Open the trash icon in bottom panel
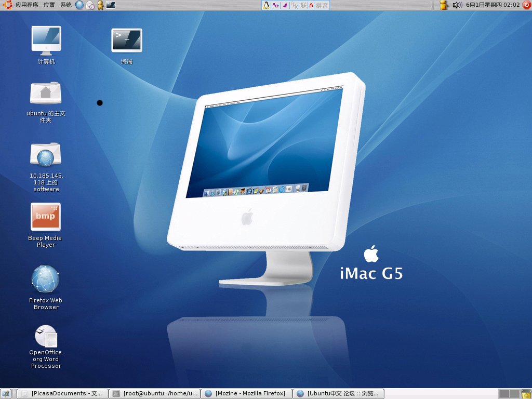 [526, 394]
